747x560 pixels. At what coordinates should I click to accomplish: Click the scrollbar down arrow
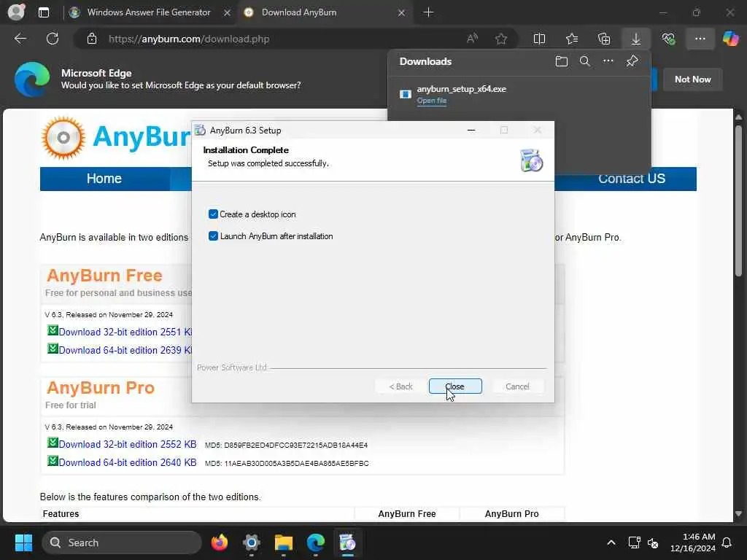tap(738, 514)
